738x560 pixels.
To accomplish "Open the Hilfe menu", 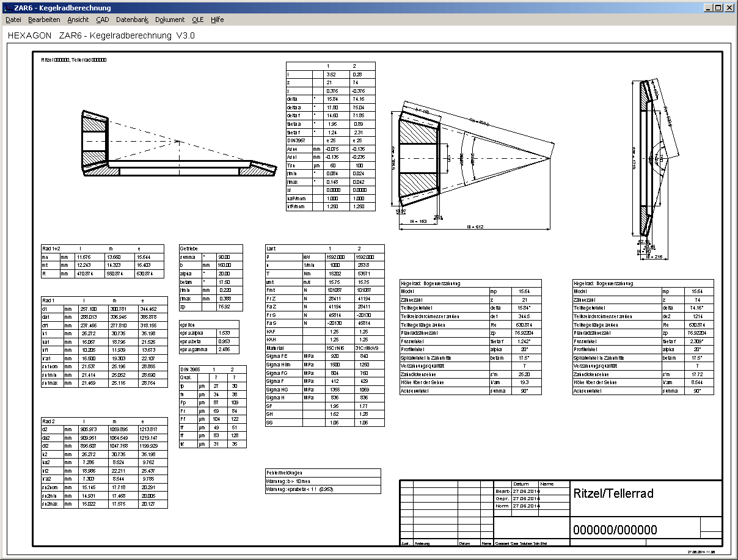I will (217, 20).
